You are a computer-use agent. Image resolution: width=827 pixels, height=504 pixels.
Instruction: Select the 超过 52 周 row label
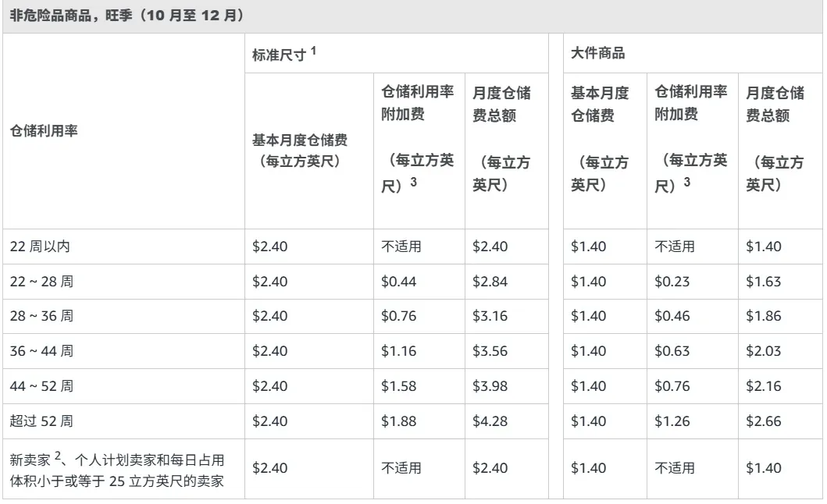point(41,421)
